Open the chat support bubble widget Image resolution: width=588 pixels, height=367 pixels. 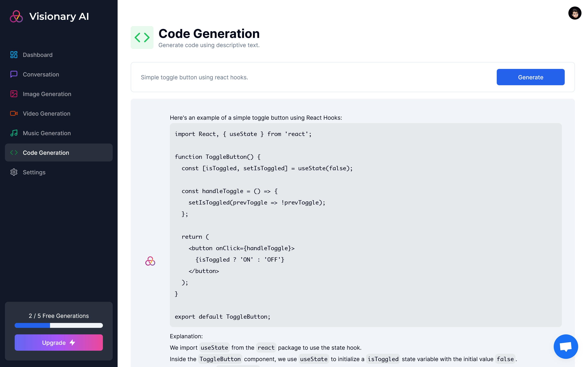[566, 346]
